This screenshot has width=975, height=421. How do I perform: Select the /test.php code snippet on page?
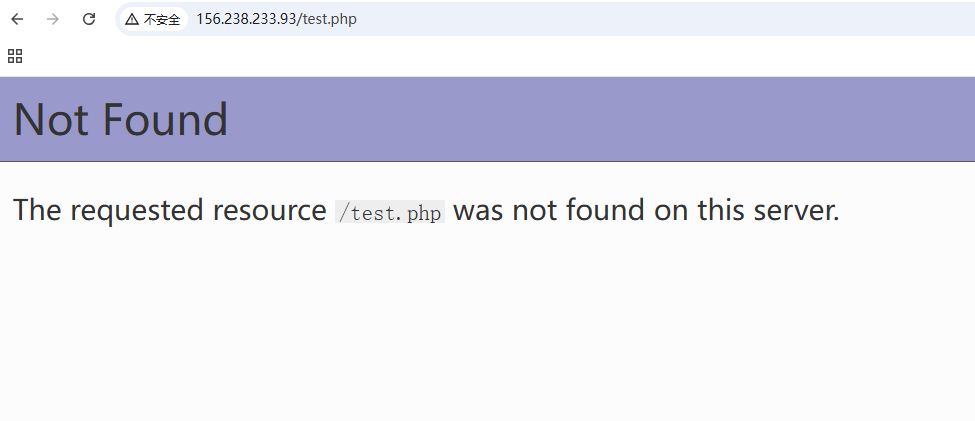coord(390,213)
